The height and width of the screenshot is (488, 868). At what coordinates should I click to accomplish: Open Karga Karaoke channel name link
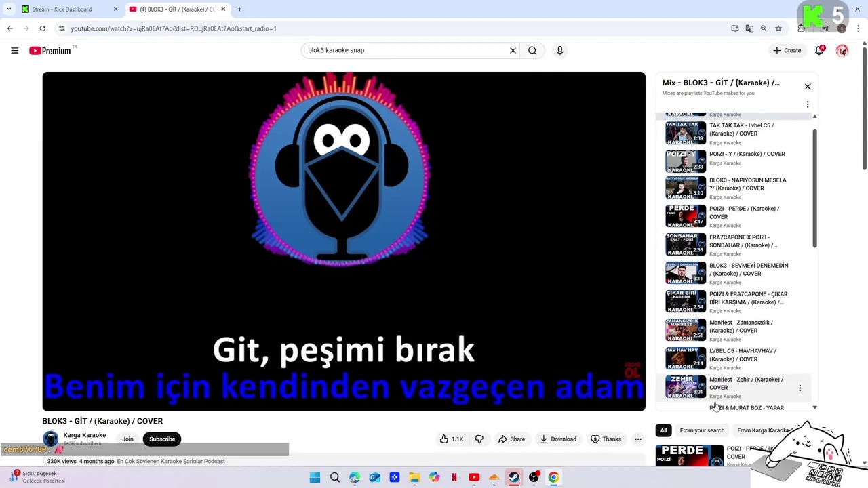coord(85,435)
